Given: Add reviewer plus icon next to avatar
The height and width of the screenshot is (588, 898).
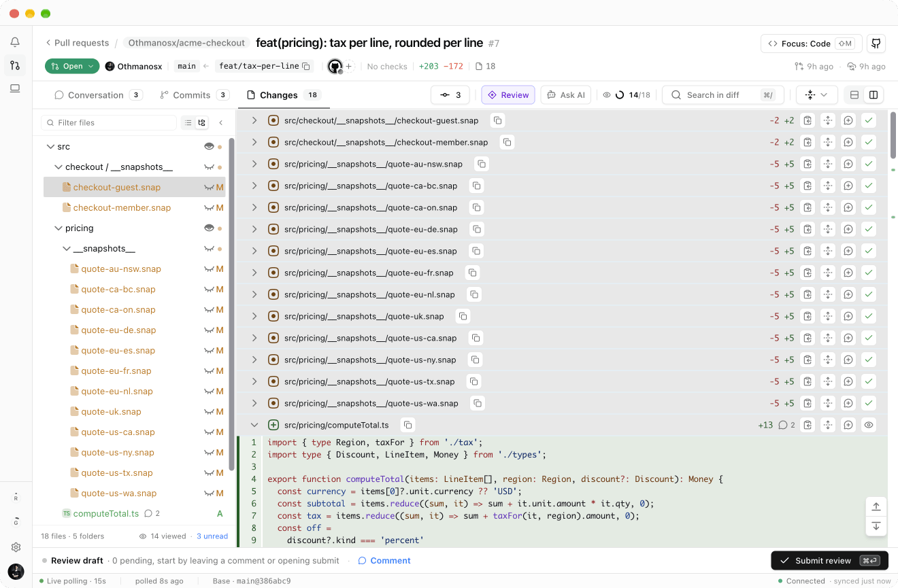Looking at the screenshot, I should [x=349, y=66].
